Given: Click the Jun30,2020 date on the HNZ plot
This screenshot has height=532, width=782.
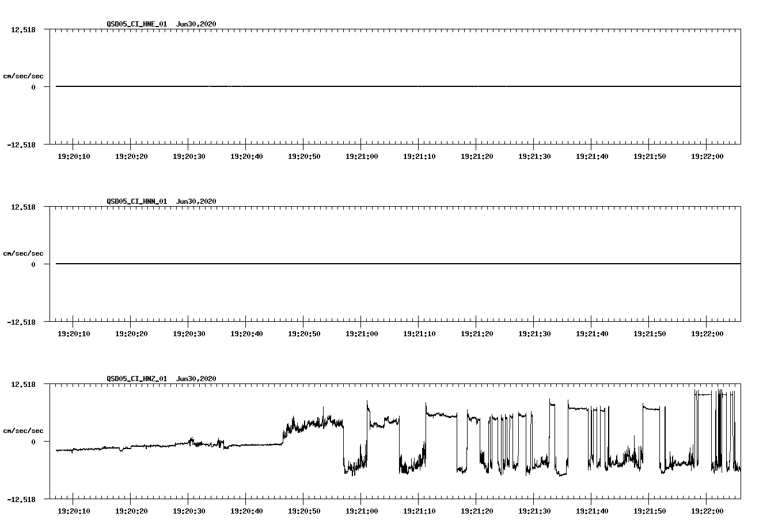Looking at the screenshot, I should pyautogui.click(x=196, y=379).
